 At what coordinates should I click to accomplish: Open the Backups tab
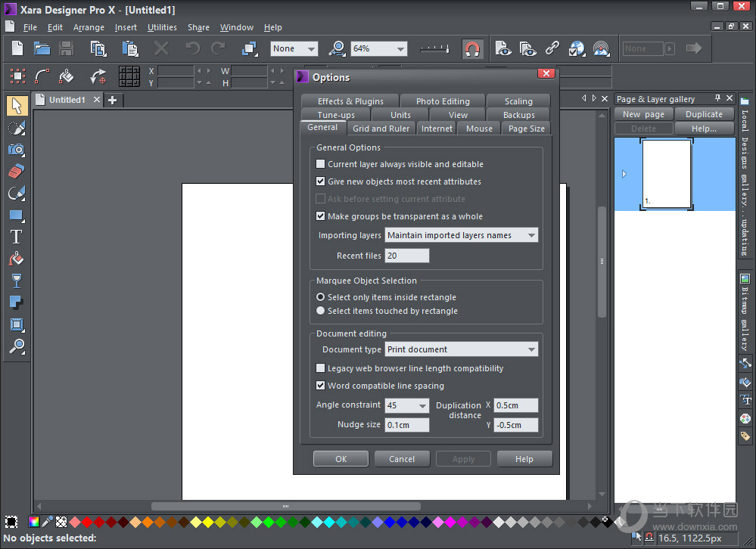point(519,115)
